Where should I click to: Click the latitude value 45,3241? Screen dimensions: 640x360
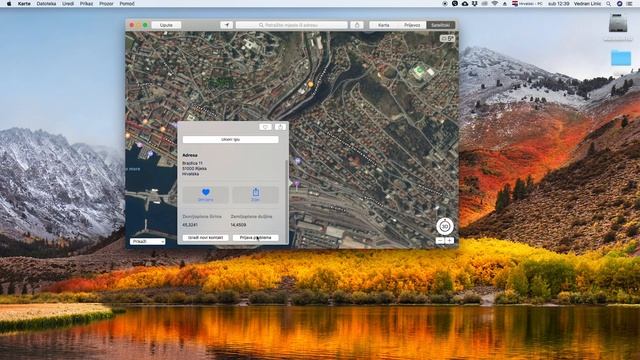point(190,225)
